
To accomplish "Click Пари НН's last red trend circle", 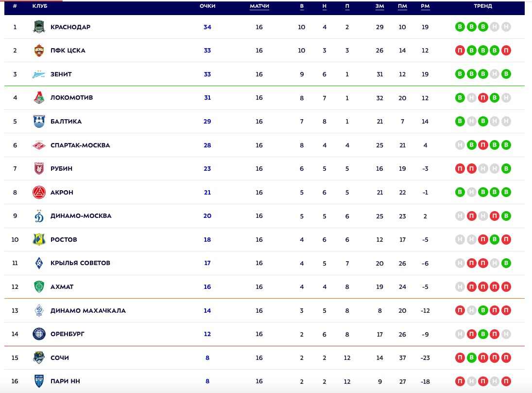I will pos(506,381).
